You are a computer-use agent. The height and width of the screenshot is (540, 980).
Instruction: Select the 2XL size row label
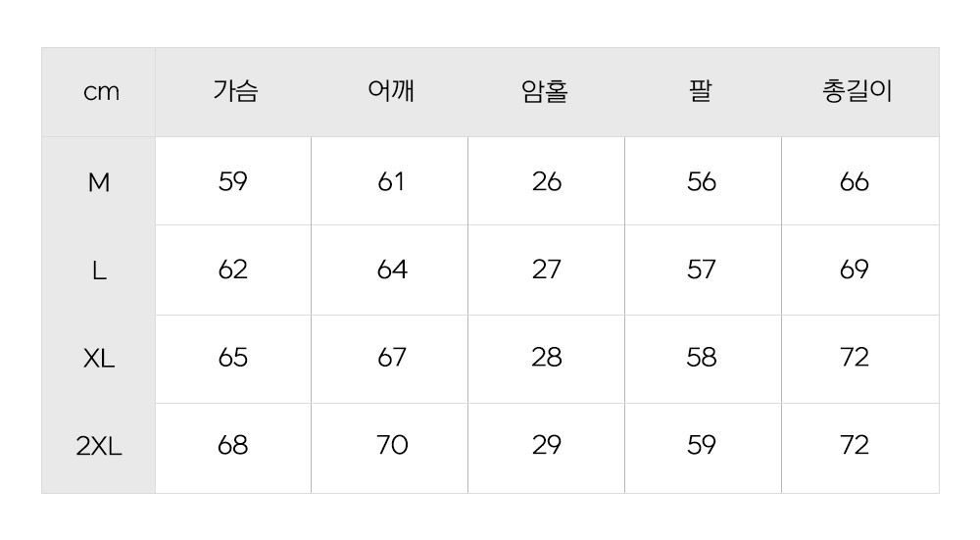tap(99, 447)
